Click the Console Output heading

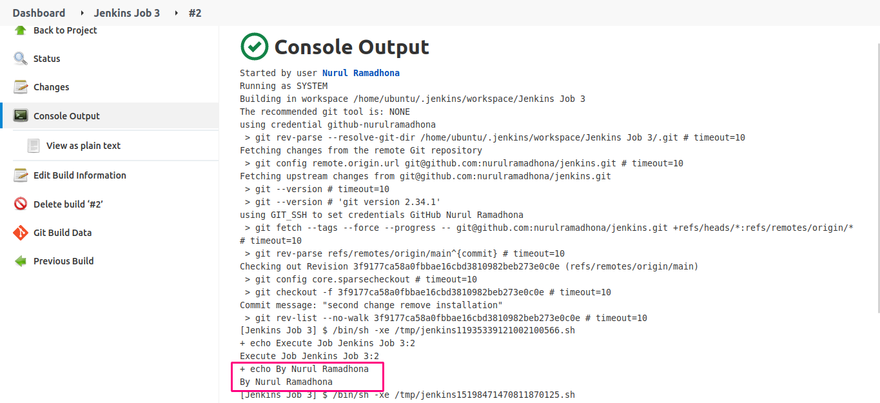click(351, 47)
